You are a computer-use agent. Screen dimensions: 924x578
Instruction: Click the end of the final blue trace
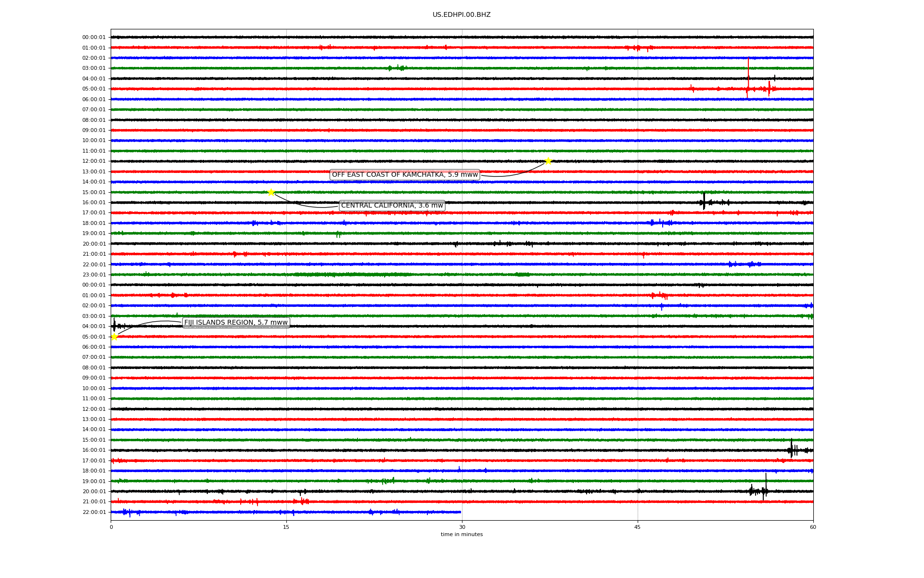pyautogui.click(x=460, y=512)
